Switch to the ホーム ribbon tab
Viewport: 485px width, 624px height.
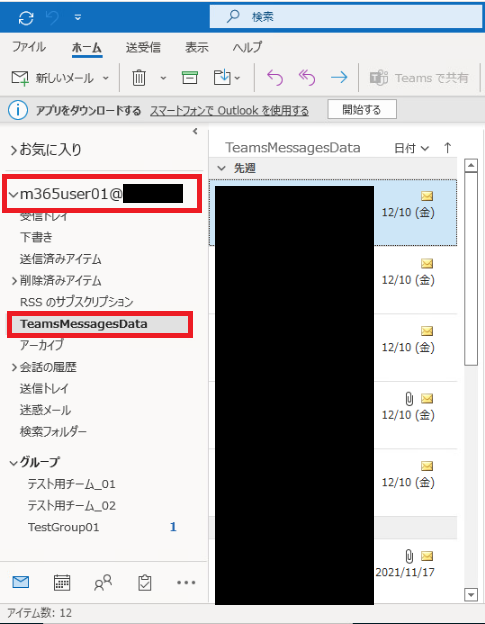[x=87, y=48]
